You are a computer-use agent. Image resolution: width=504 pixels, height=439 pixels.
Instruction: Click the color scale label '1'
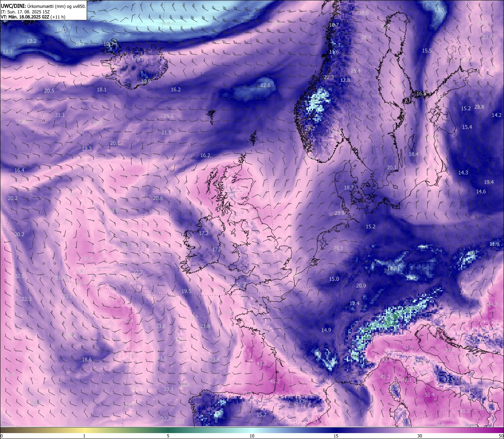coord(84,436)
